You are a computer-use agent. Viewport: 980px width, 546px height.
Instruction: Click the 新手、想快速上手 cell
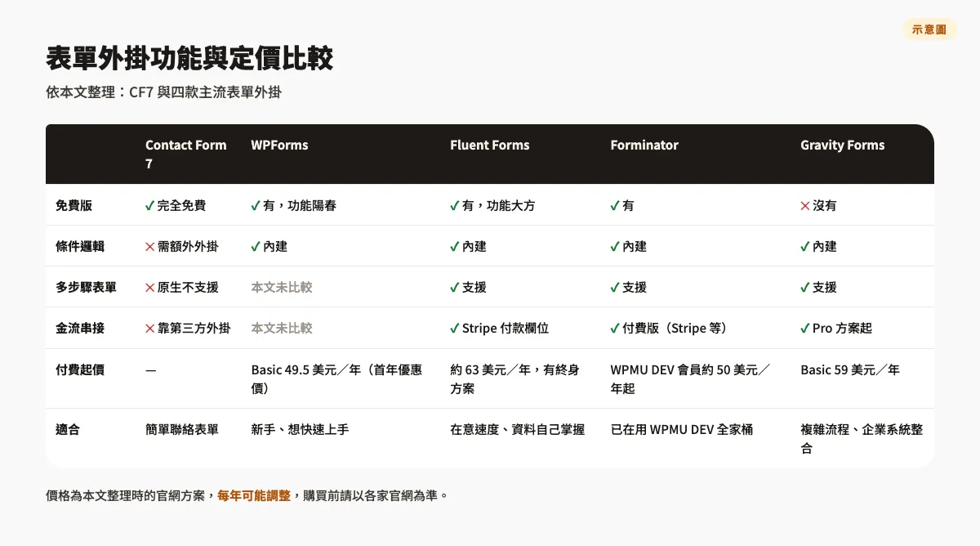click(x=300, y=429)
